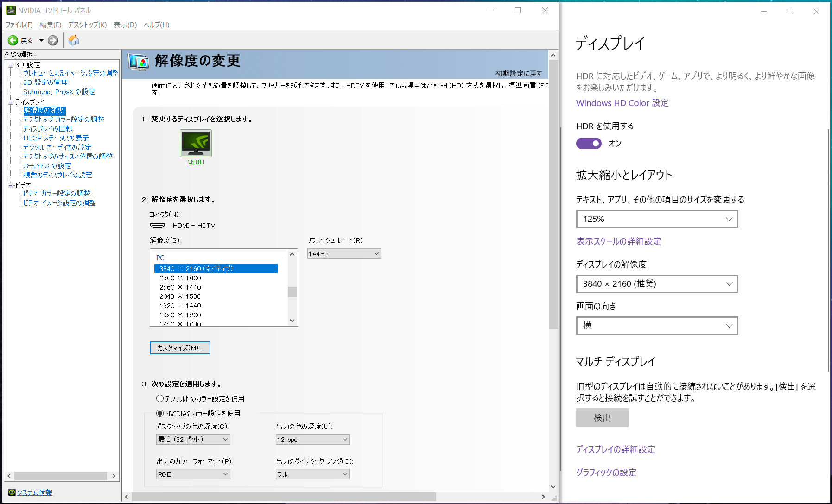Click main panel vertical scrollbar down arrow
Image resolution: width=832 pixels, height=504 pixels.
553,487
